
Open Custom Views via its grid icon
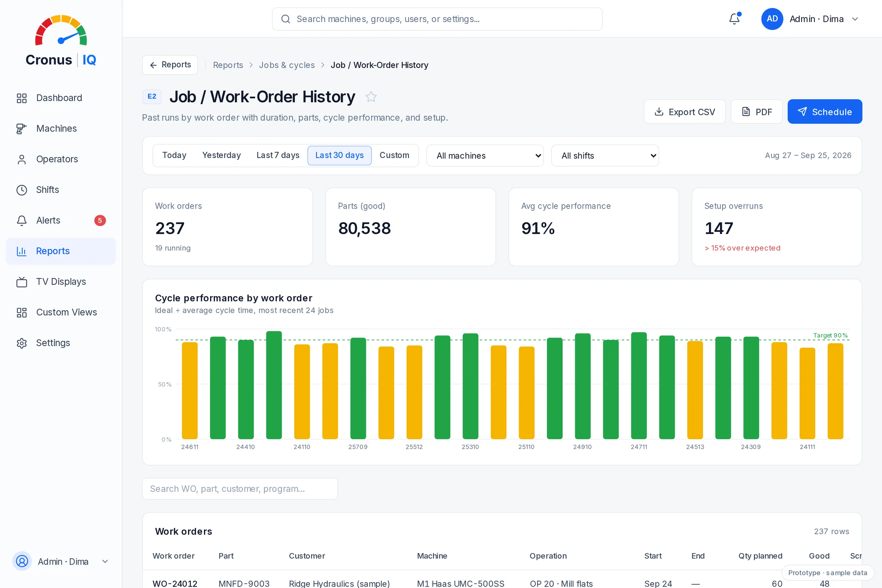(22, 312)
